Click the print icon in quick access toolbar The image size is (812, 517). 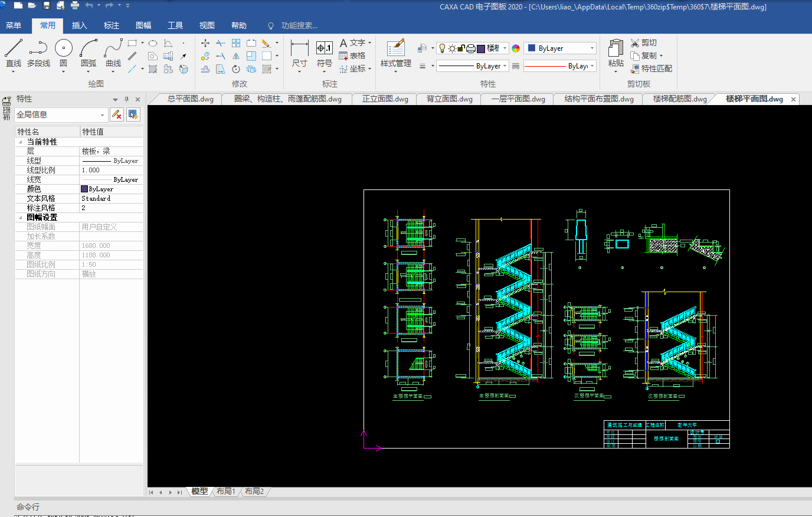(75, 5)
